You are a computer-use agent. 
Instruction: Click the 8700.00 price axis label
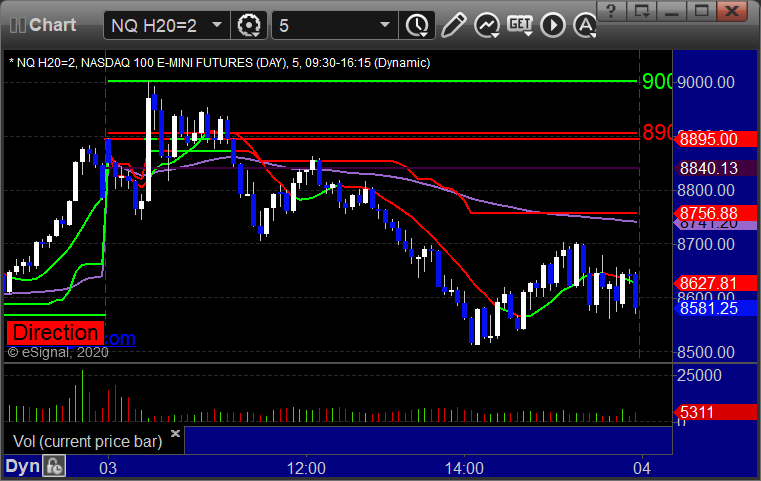point(706,244)
